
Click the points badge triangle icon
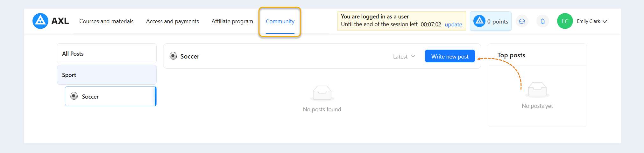click(479, 21)
